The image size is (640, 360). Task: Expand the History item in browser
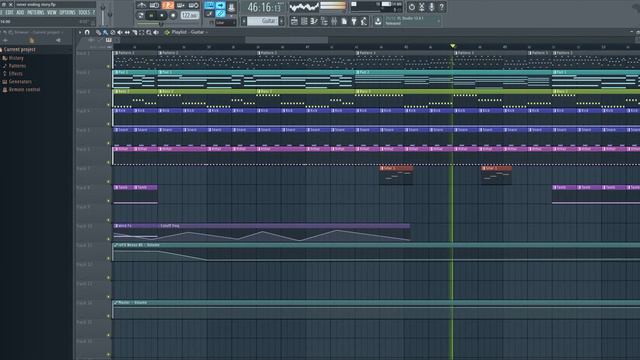pos(16,58)
